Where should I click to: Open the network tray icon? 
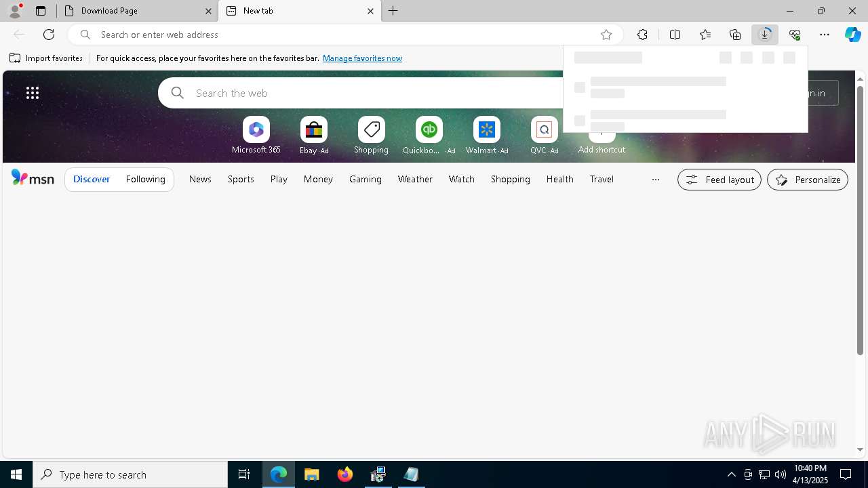[x=764, y=474]
